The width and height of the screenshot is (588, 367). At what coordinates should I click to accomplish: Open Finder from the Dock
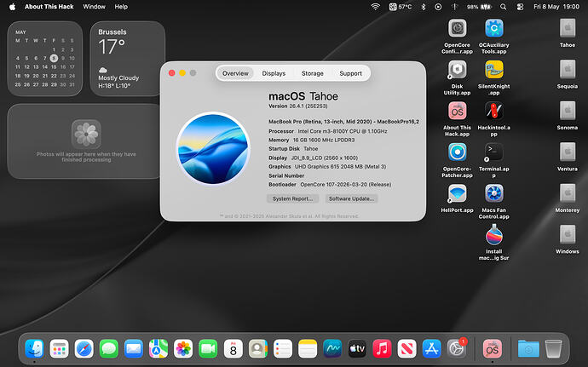[34, 348]
